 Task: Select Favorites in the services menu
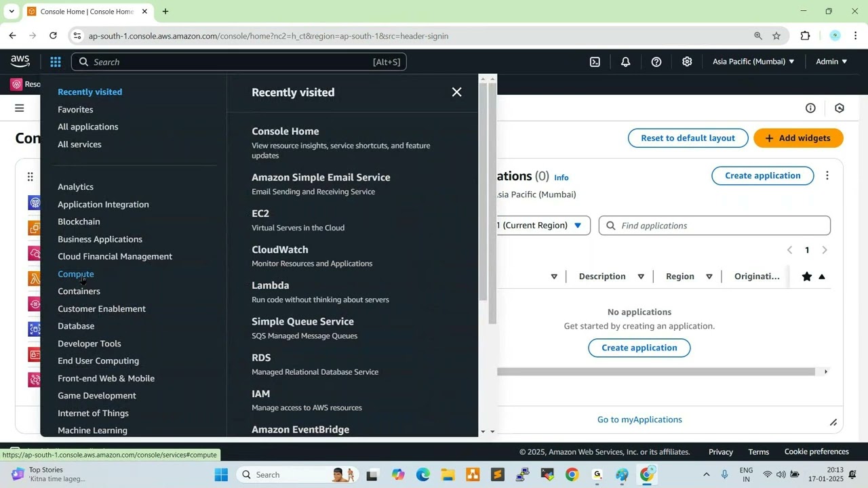(x=75, y=110)
